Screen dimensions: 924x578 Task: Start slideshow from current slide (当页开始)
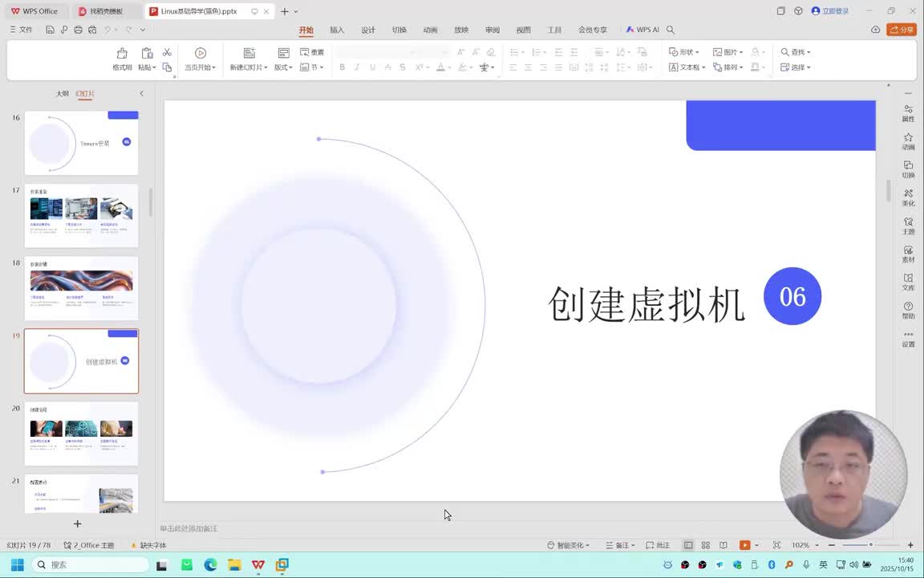click(x=201, y=59)
